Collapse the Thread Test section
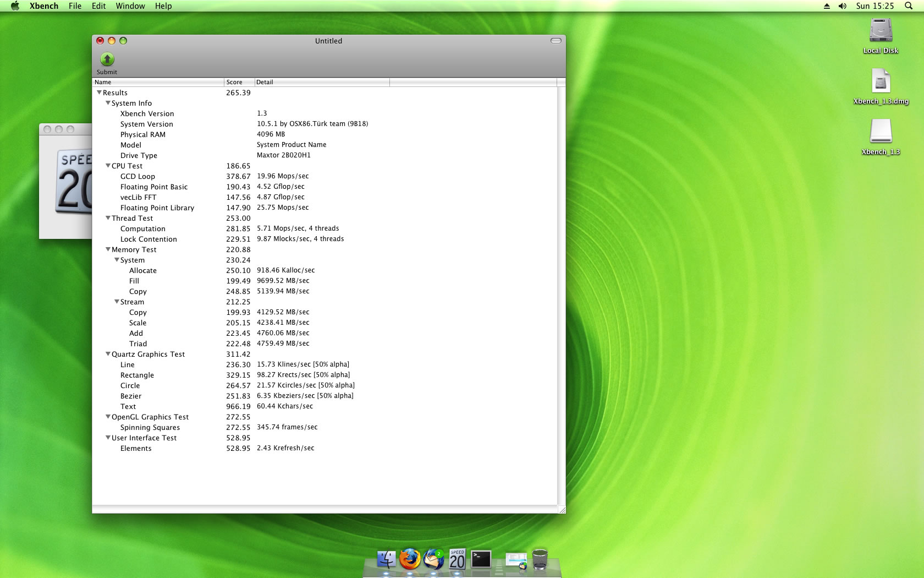 (x=108, y=218)
